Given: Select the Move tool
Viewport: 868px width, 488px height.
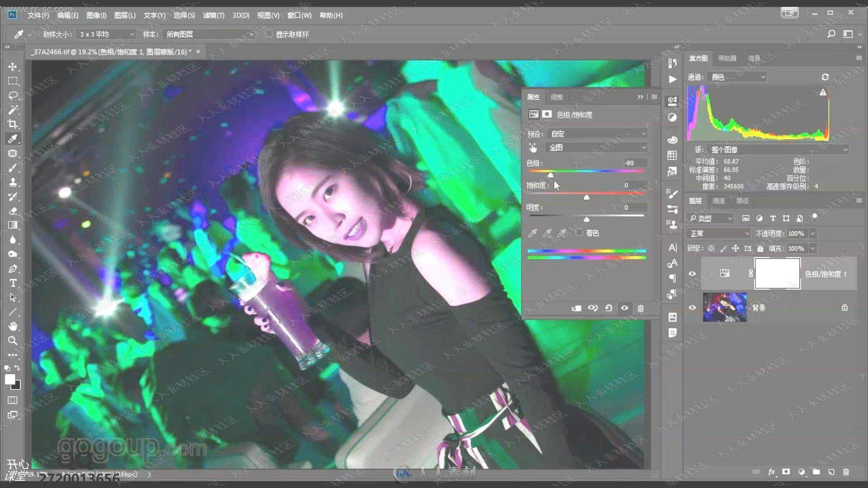Looking at the screenshot, I should [x=13, y=67].
